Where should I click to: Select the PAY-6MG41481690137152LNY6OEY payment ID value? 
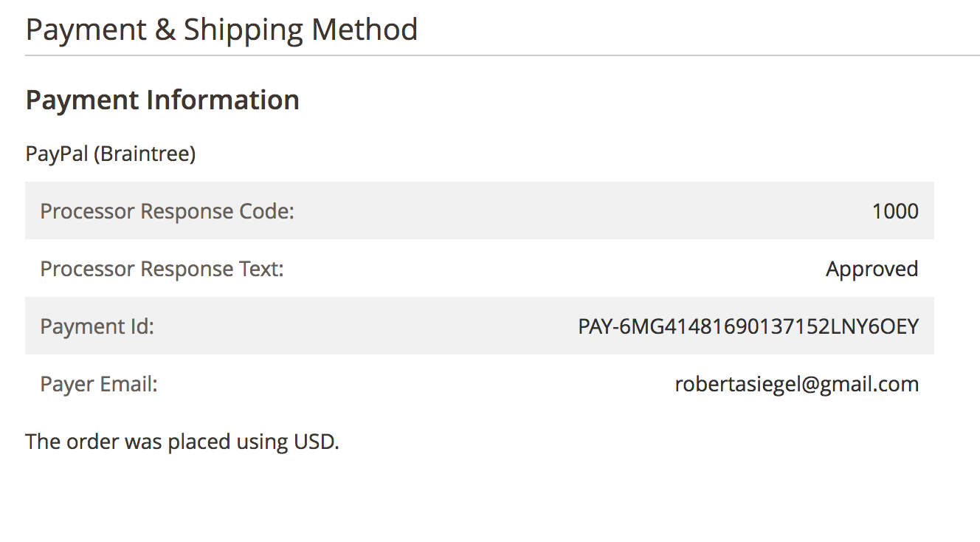748,326
